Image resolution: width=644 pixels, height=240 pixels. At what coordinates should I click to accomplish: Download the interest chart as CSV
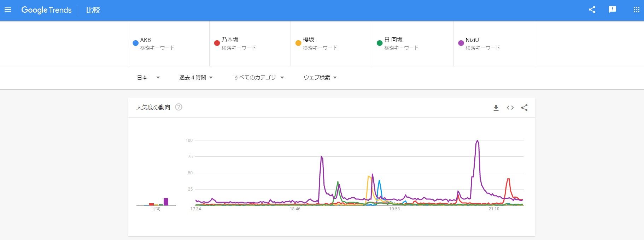[x=496, y=108]
